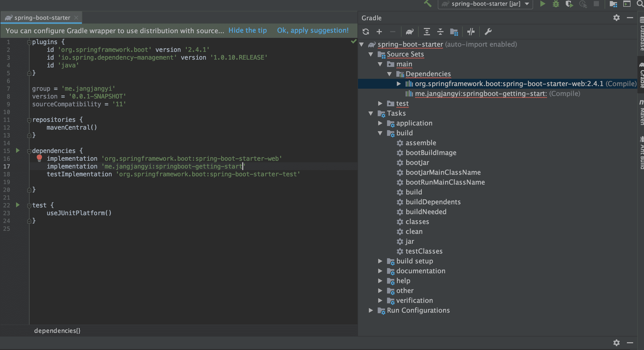This screenshot has height=350, width=644.
Task: Hide the Gradle tool window
Action: (630, 18)
